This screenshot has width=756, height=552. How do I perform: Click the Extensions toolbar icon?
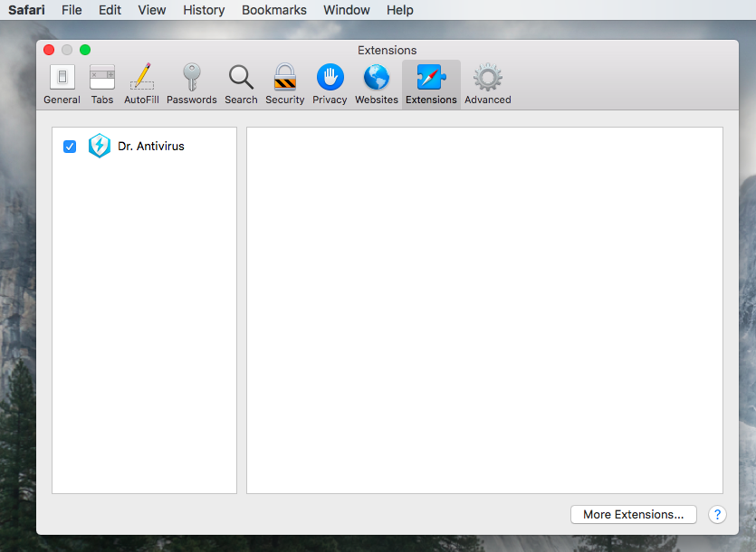(431, 84)
